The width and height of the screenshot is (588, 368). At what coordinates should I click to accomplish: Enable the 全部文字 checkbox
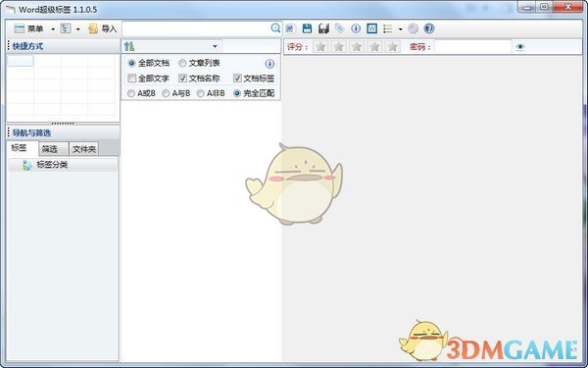tap(149, 79)
